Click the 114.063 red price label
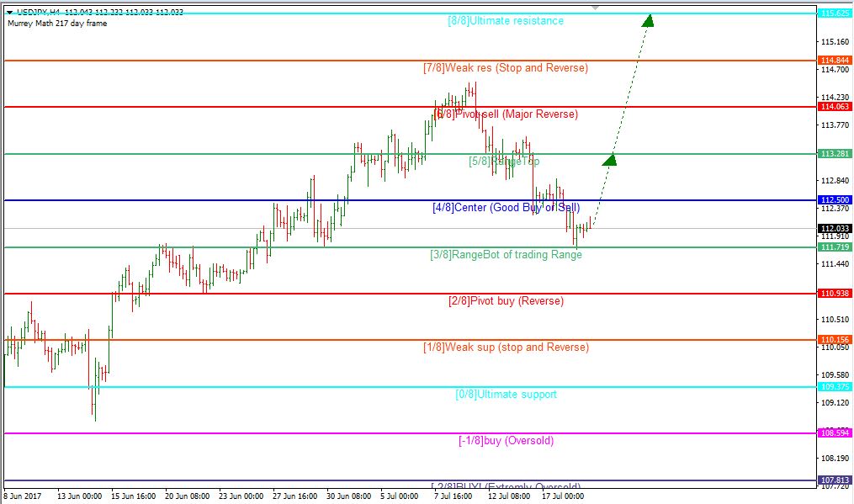854x504 pixels. tap(835, 107)
